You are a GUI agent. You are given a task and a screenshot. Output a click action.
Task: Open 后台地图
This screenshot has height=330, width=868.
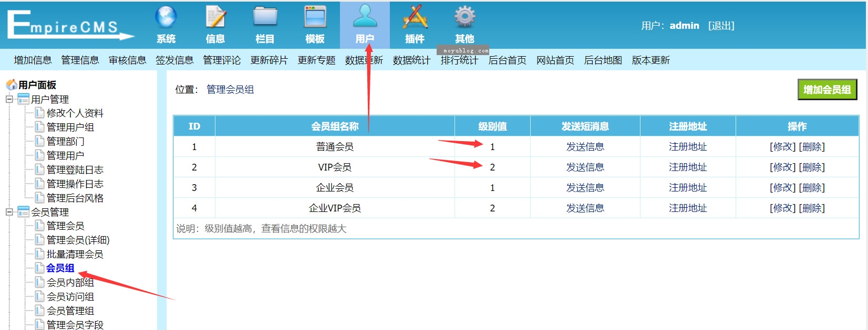coord(603,60)
